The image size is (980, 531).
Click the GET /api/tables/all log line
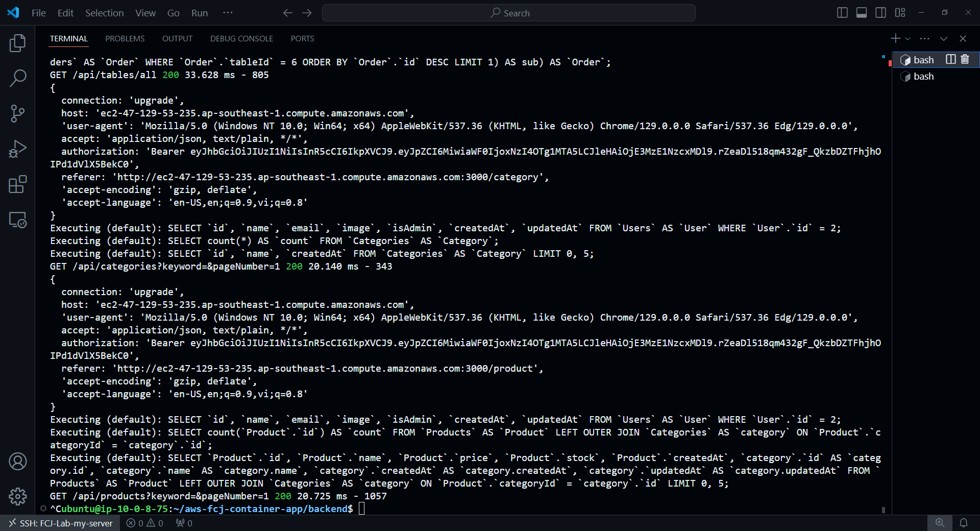[159, 75]
